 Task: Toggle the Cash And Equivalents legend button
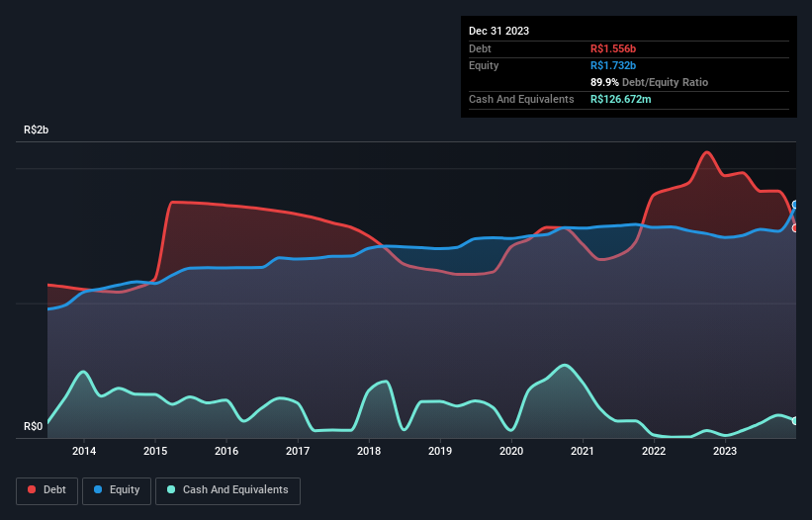click(x=227, y=490)
